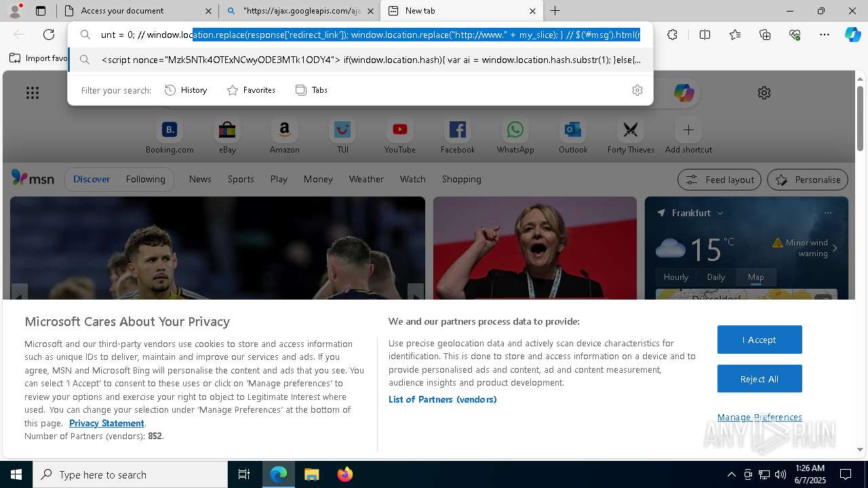Image resolution: width=868 pixels, height=488 pixels.
Task: Click the Personalise button
Action: click(808, 180)
